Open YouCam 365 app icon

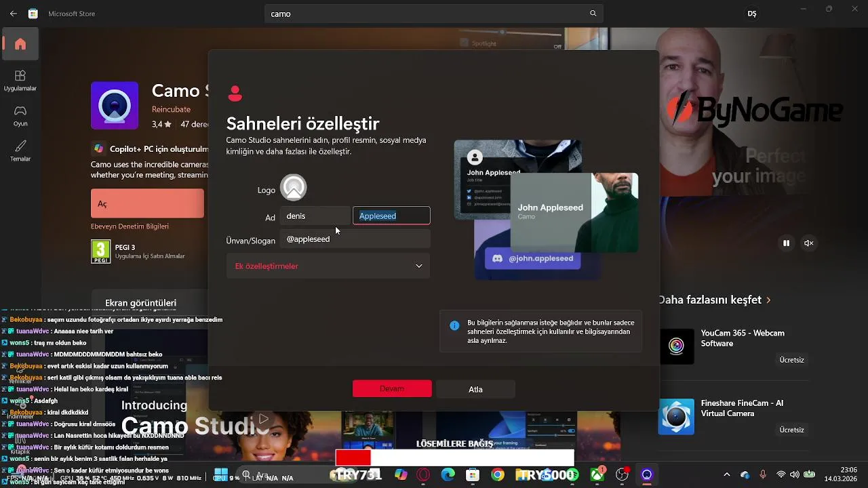pyautogui.click(x=677, y=346)
